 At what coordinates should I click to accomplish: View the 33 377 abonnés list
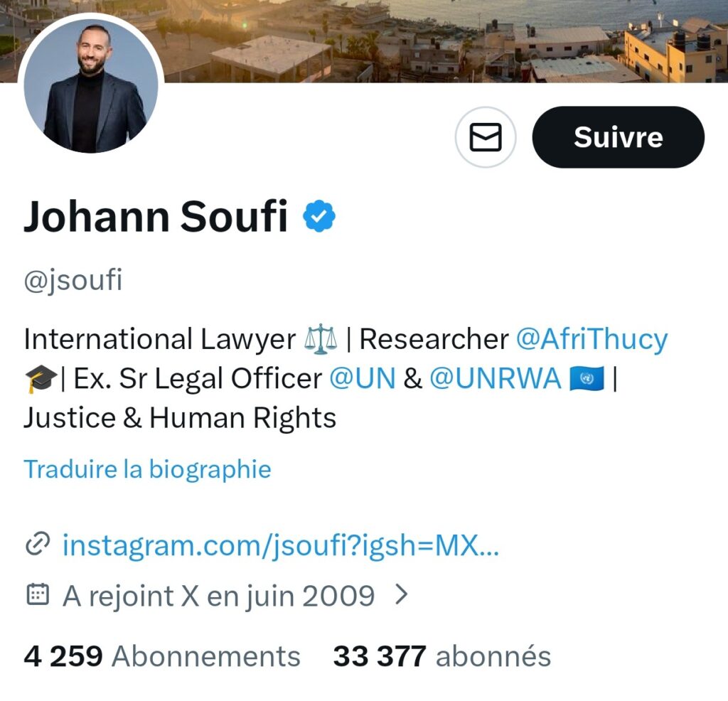point(442,656)
